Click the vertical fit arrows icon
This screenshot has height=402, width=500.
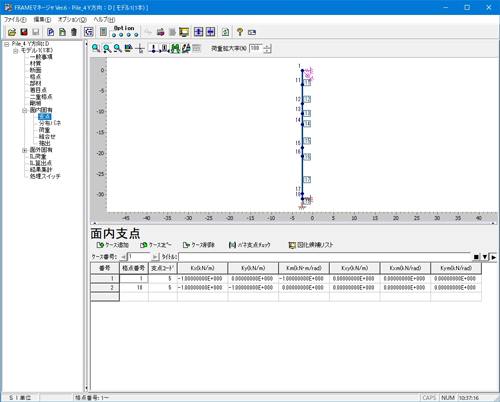198,32
